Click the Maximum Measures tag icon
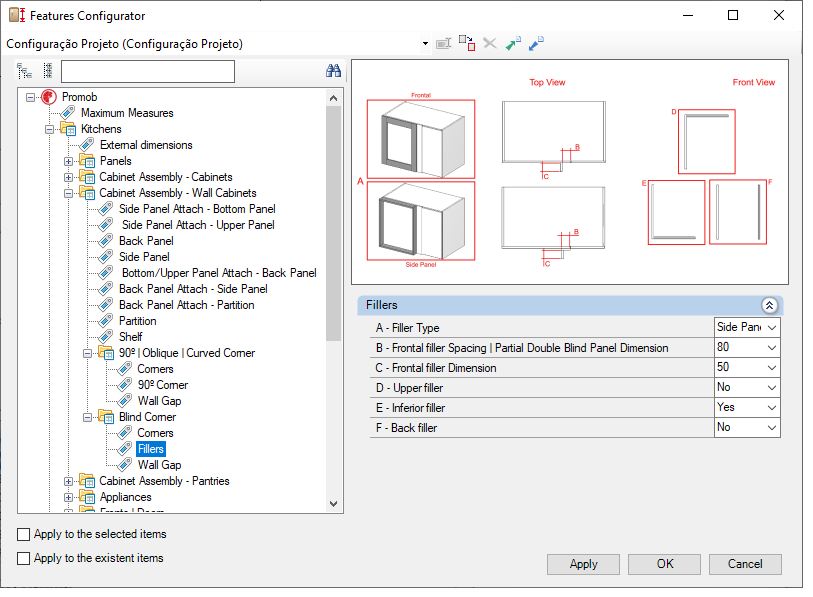This screenshot has height=597, width=813. pos(68,113)
